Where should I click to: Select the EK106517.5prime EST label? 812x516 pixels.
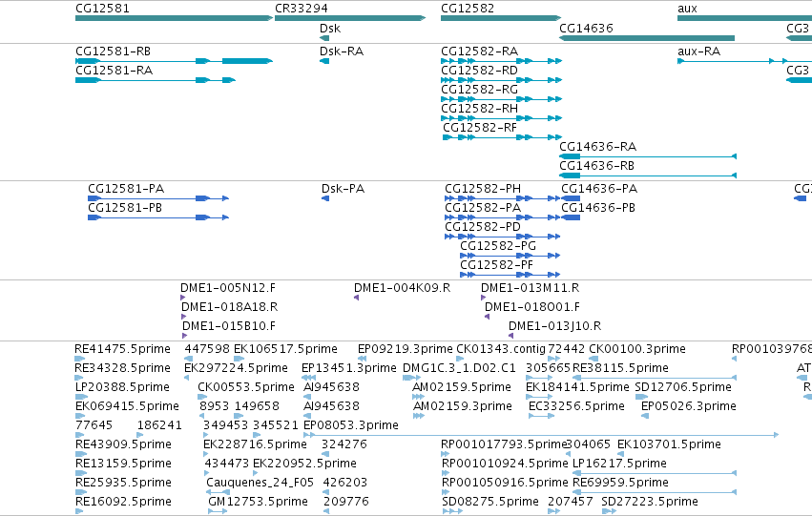tap(286, 349)
